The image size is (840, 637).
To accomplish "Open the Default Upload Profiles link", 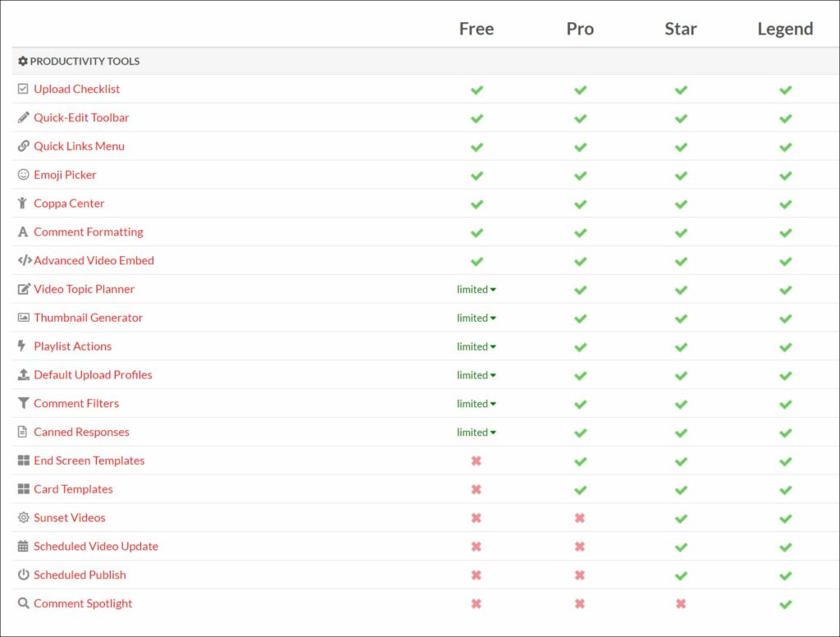I will 93,374.
